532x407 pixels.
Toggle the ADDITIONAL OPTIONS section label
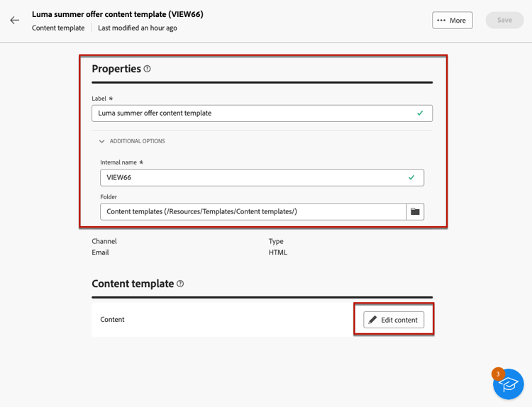point(138,141)
